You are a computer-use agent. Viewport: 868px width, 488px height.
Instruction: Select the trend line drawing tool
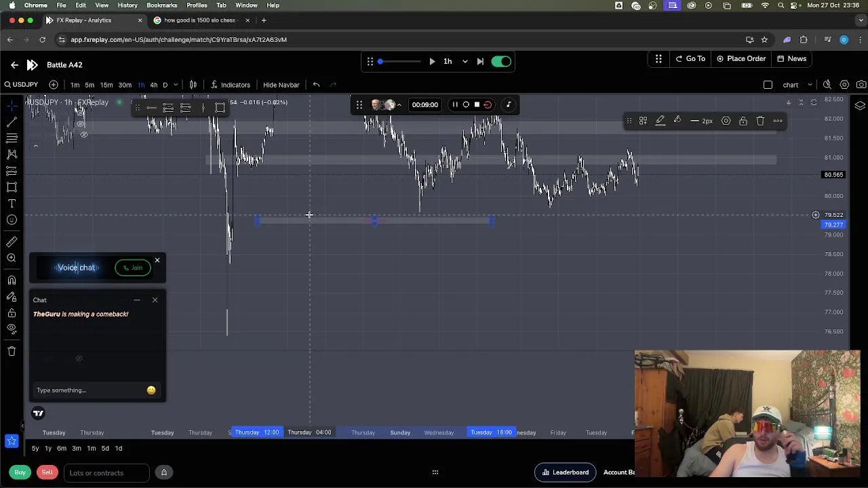12,122
